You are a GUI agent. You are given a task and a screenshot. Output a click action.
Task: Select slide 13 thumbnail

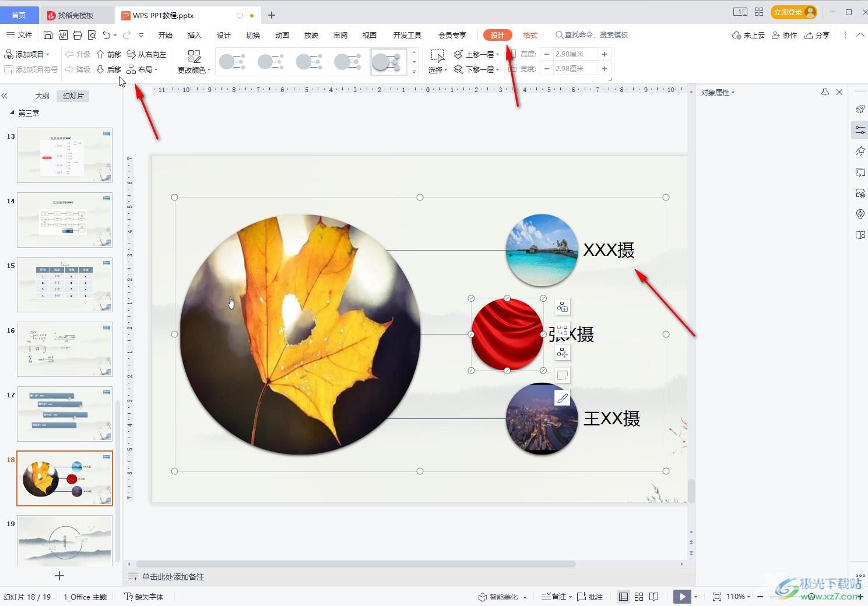65,156
